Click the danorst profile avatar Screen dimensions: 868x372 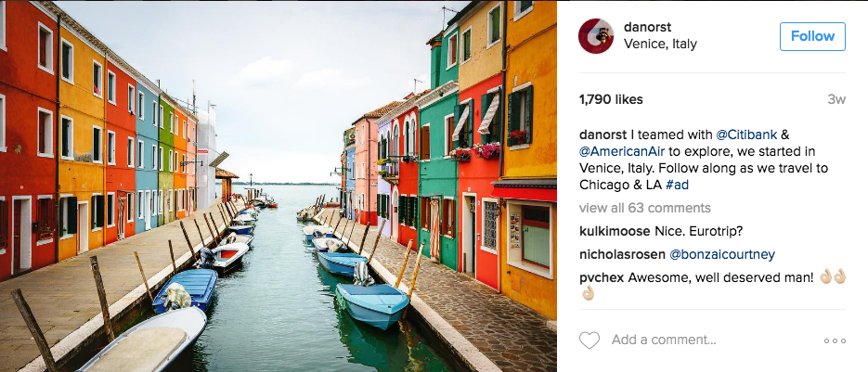(x=596, y=36)
